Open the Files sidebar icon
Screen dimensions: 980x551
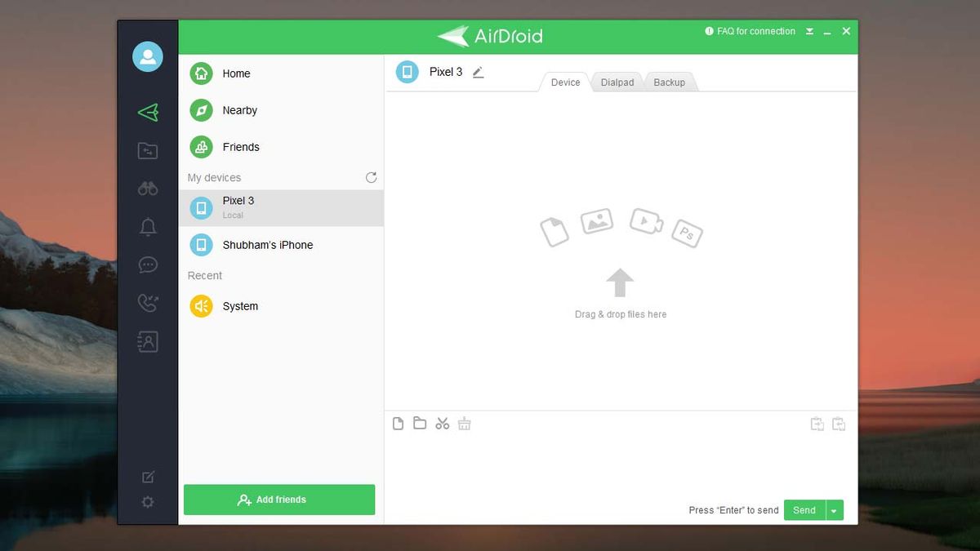pos(147,150)
